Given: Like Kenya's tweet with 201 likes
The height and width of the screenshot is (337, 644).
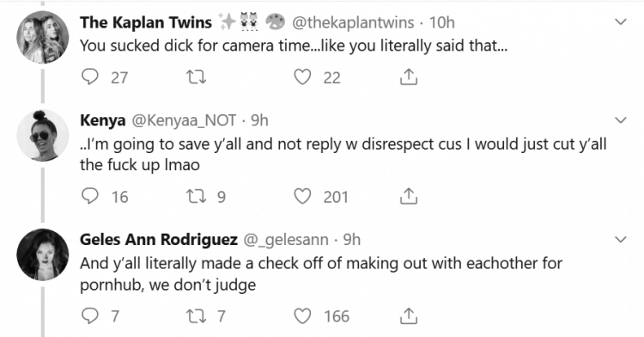Looking at the screenshot, I should coord(303,197).
